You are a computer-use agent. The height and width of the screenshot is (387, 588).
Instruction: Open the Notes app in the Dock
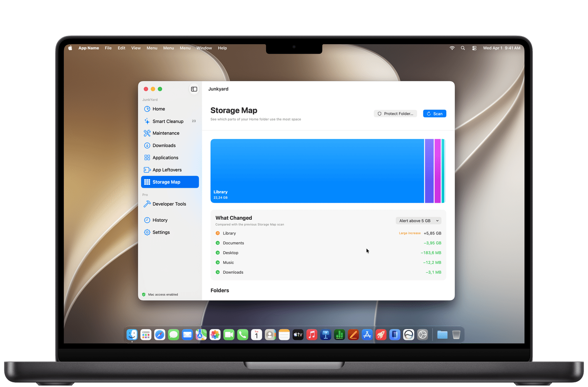tap(284, 334)
